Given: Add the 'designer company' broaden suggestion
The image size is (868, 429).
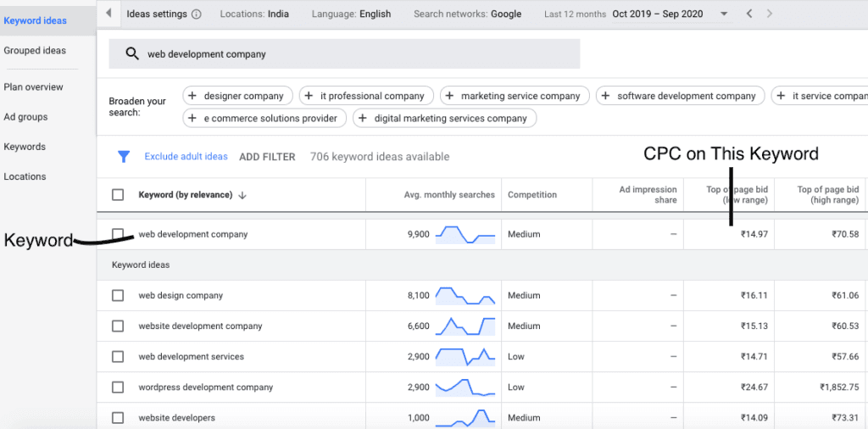Looking at the screenshot, I should (x=237, y=96).
